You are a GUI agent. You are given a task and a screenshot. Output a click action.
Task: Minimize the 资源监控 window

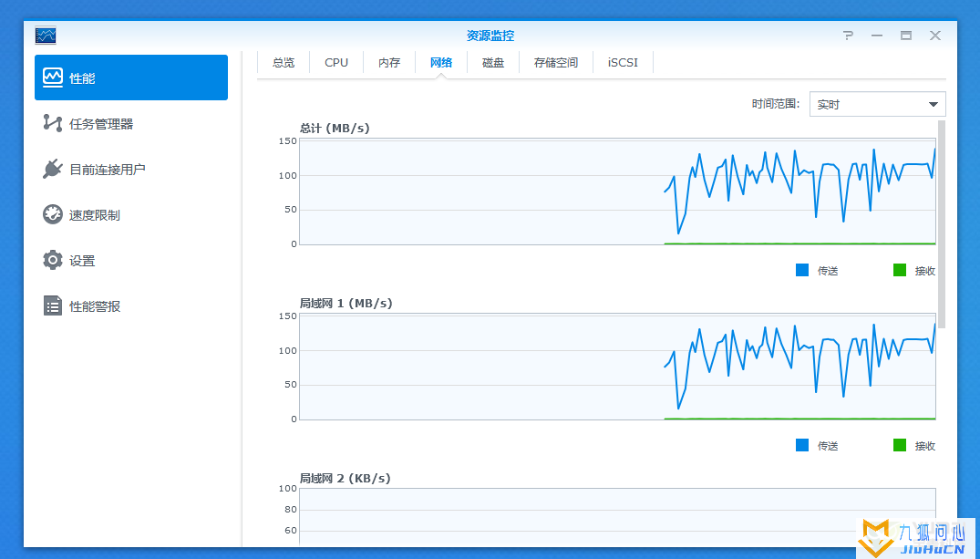click(x=877, y=36)
